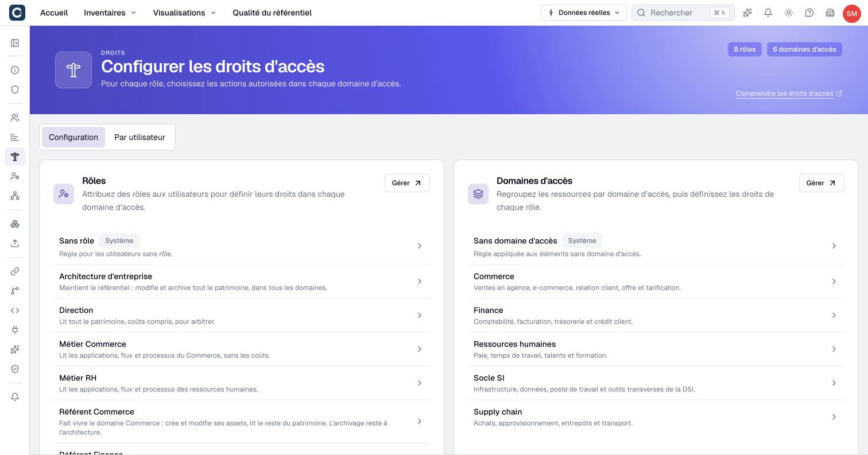Select the Architecture d'entreprise role title

[x=106, y=277]
